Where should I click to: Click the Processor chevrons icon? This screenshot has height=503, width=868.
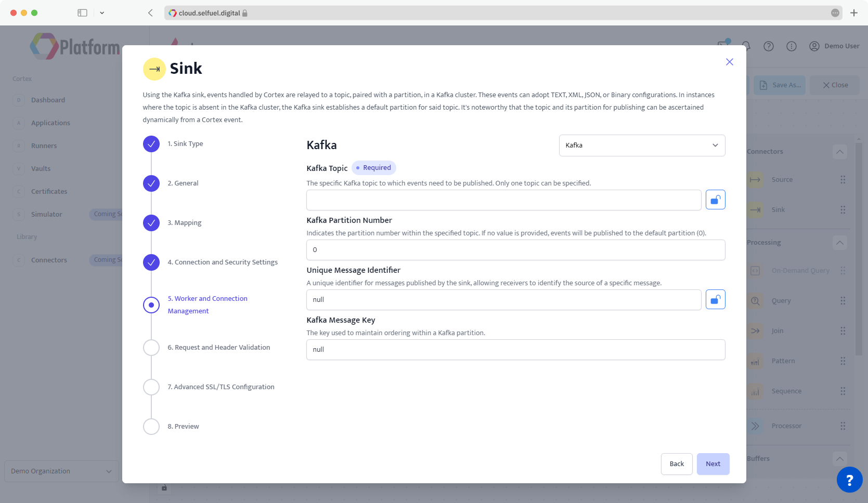(x=755, y=426)
